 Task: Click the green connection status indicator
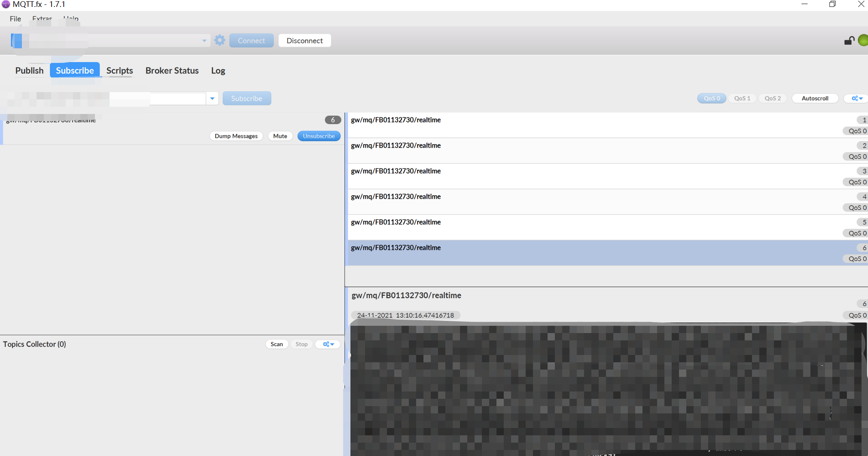863,41
